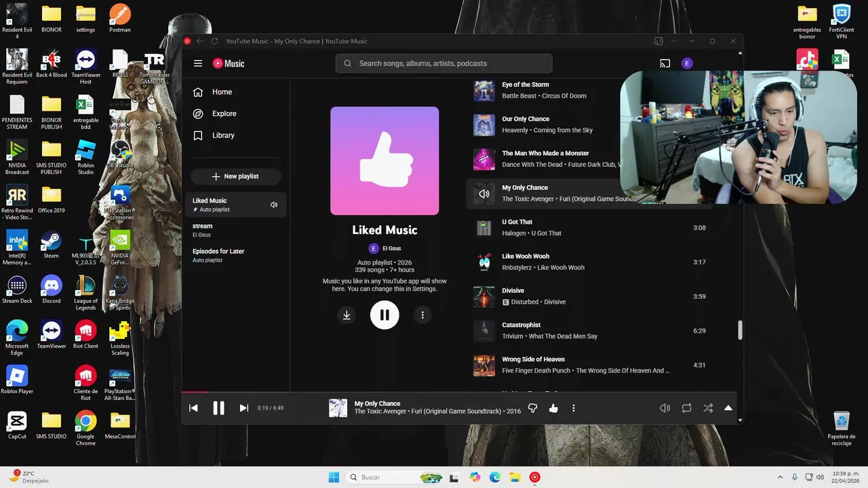868x488 pixels.
Task: Download the Liked Music playlist
Action: tap(347, 314)
